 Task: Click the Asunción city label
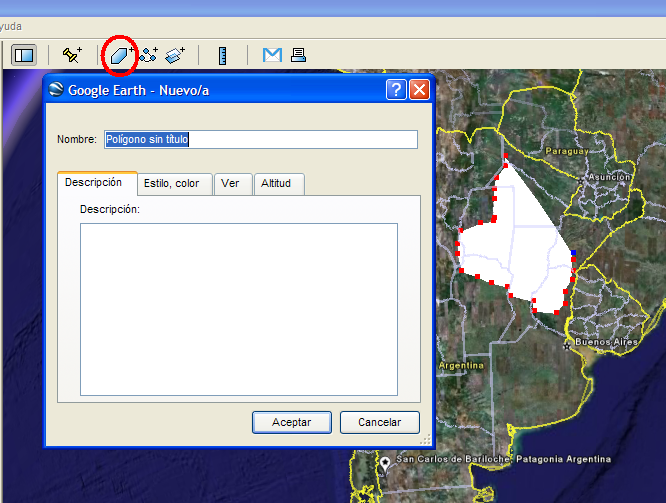[x=609, y=177]
